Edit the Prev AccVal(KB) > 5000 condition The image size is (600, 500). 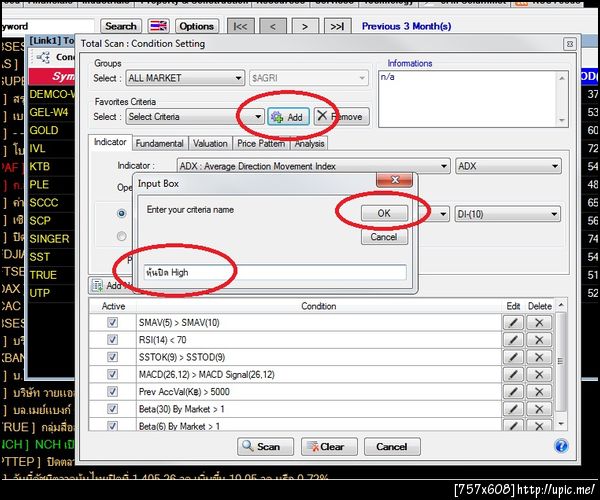point(513,392)
